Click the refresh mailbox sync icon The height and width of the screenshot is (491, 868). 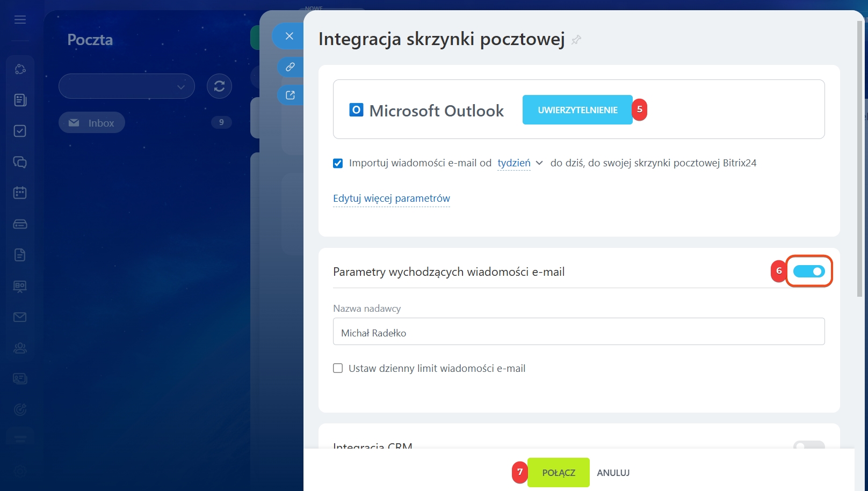tap(219, 86)
